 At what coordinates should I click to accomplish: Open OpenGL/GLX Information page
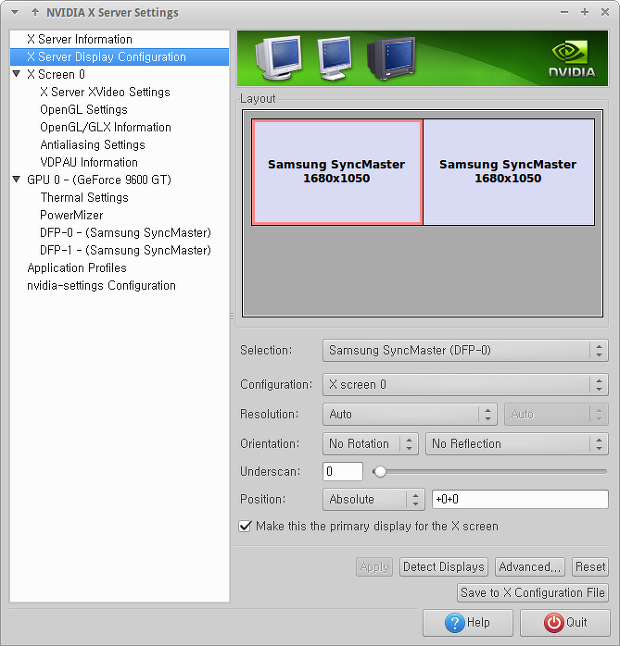[x=105, y=127]
